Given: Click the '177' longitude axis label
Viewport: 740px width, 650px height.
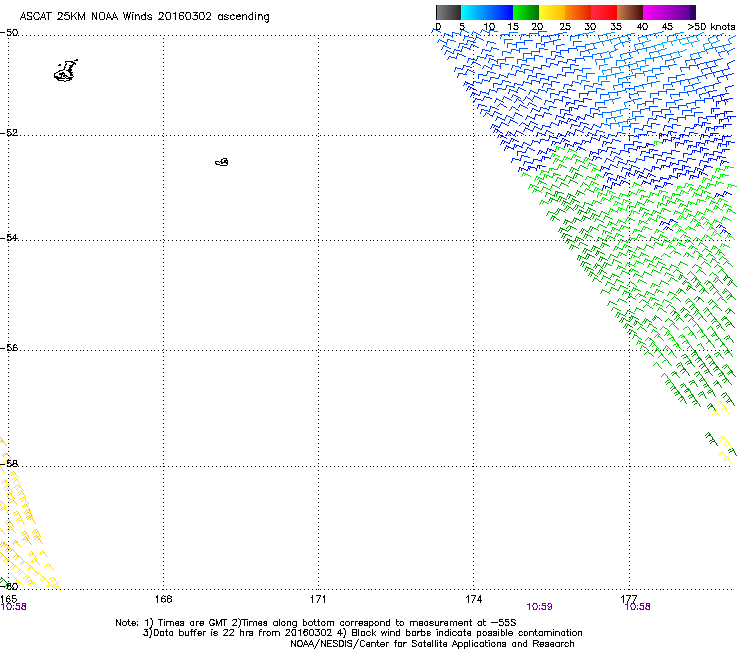Looking at the screenshot, I should click(x=629, y=599).
